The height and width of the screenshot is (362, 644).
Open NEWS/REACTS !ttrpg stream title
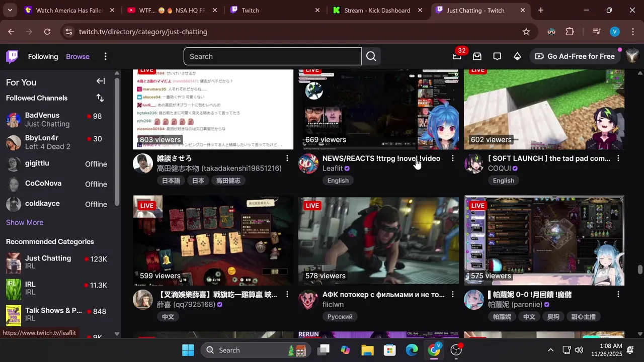[x=381, y=158]
